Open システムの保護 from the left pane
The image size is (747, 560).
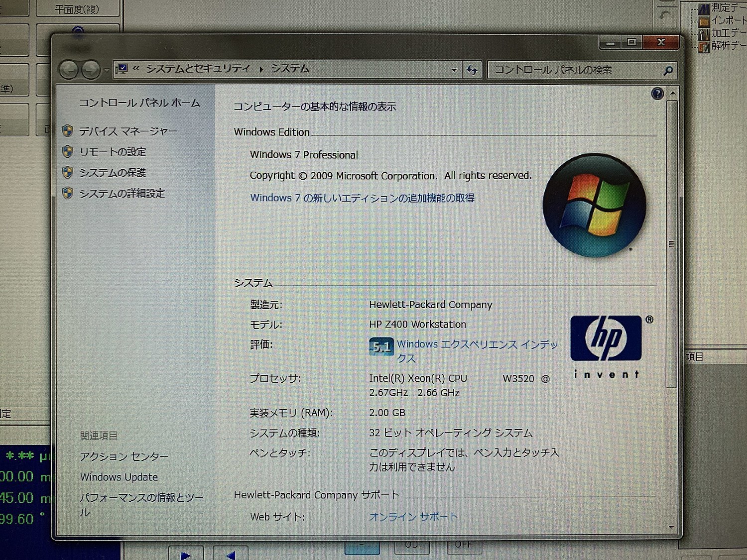pyautogui.click(x=113, y=173)
